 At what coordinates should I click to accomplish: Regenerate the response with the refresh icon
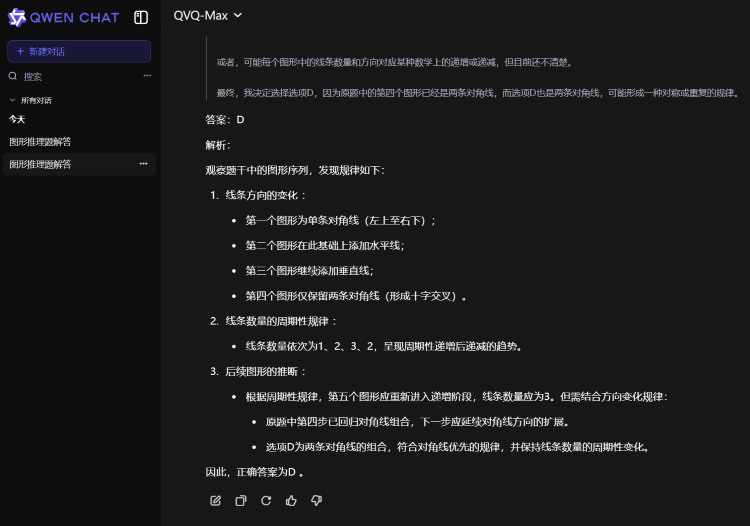tap(266, 501)
